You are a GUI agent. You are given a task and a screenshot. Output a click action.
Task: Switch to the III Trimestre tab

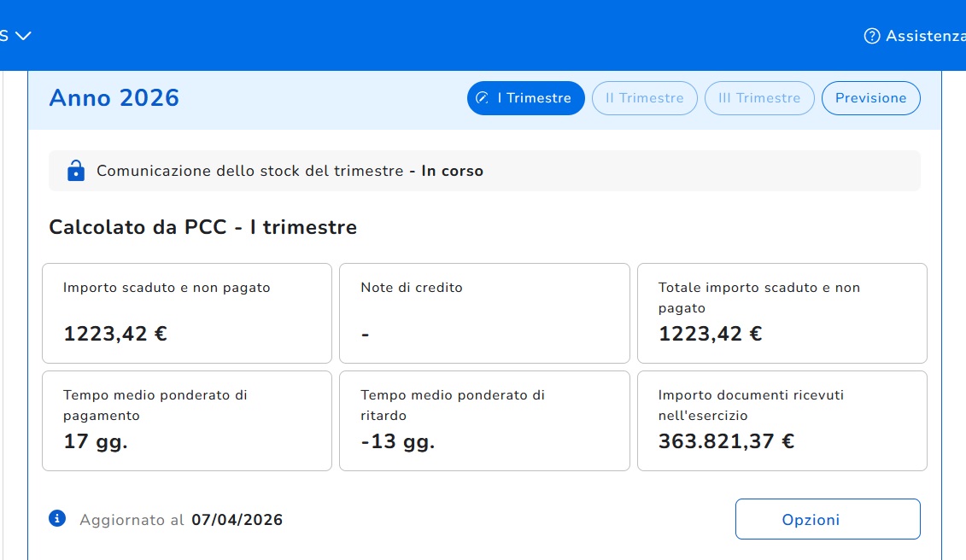[x=759, y=98]
